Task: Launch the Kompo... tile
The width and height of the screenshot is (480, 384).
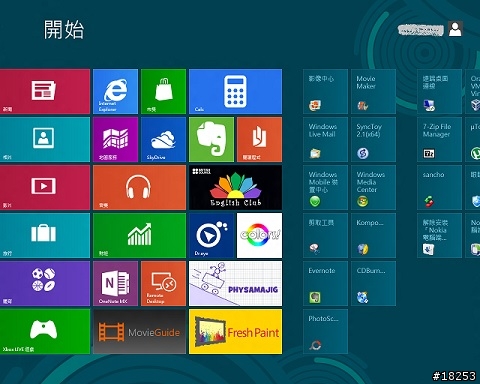Action: pyautogui.click(x=373, y=235)
